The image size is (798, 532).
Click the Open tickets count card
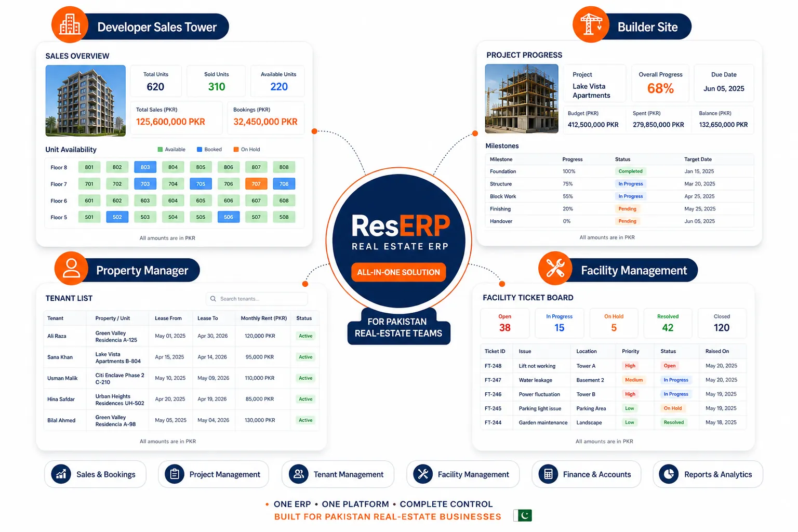[505, 323]
